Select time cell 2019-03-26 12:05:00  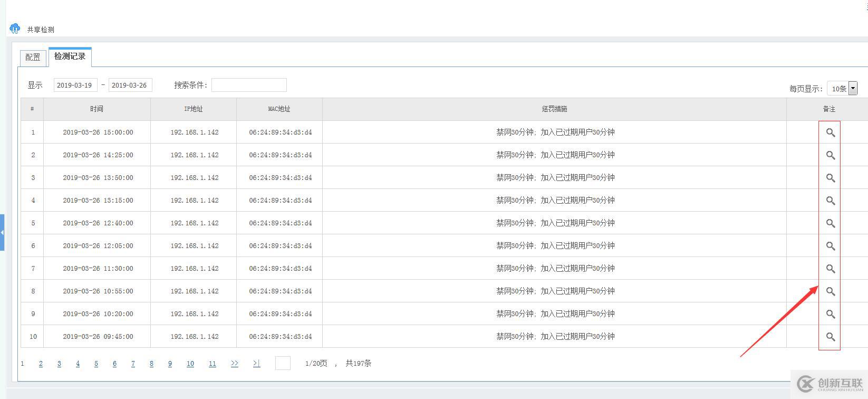pyautogui.click(x=98, y=246)
